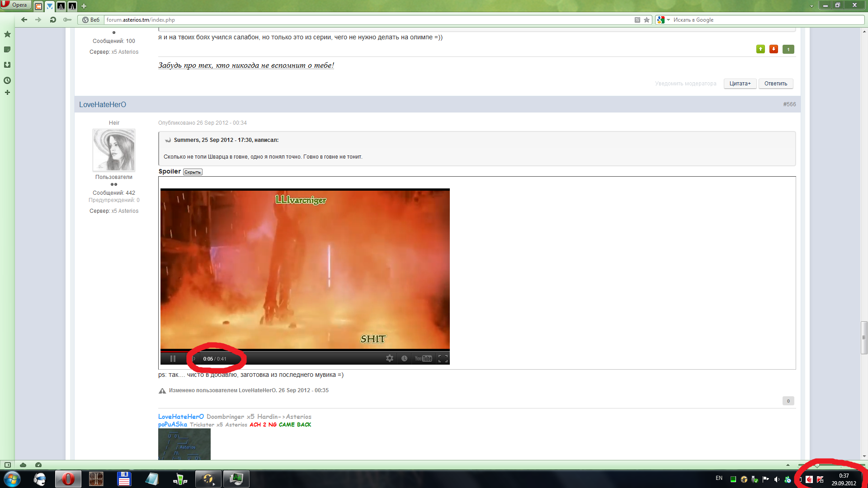The image size is (868, 488).
Task: Click the green reputation count 1
Action: pyautogui.click(x=788, y=49)
